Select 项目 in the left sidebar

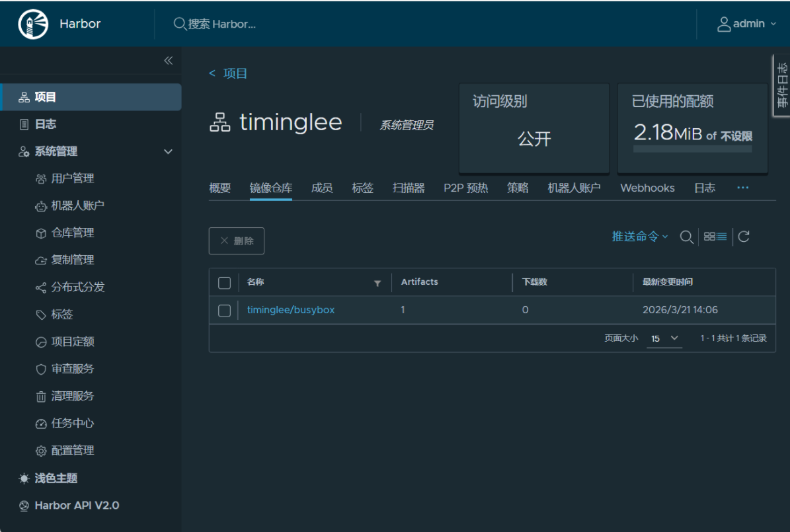[x=91, y=97]
